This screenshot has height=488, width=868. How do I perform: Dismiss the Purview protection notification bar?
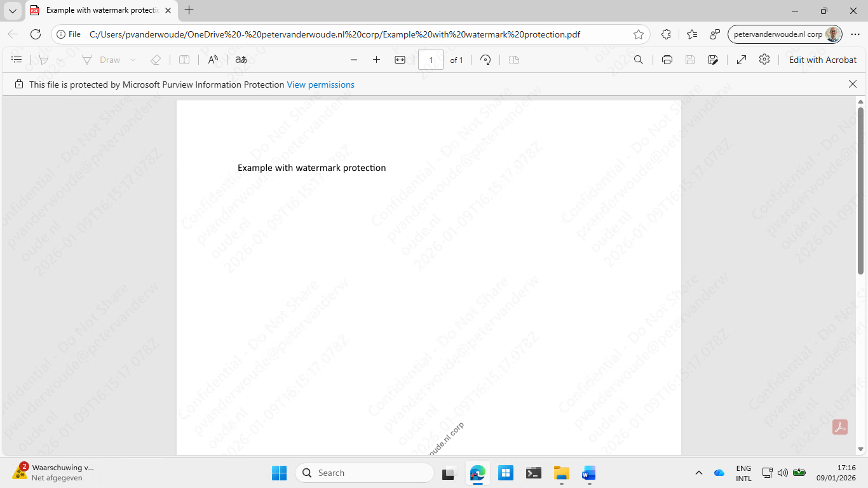(853, 85)
